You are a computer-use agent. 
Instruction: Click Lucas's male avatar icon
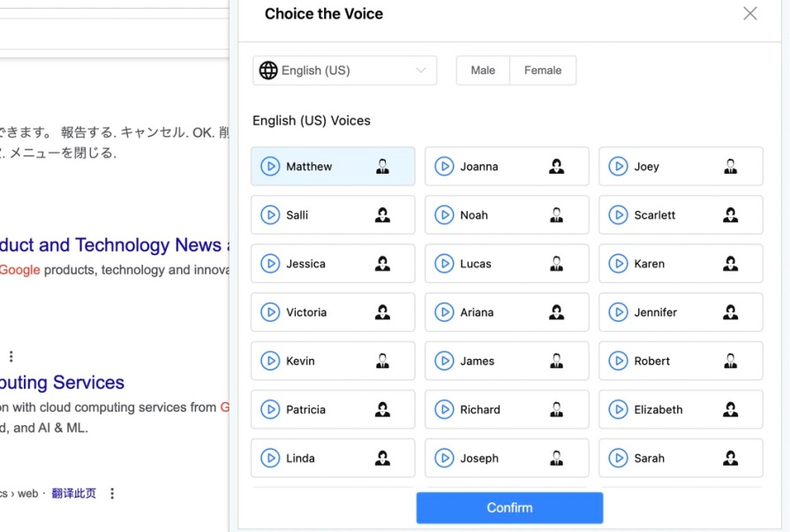[x=556, y=264]
